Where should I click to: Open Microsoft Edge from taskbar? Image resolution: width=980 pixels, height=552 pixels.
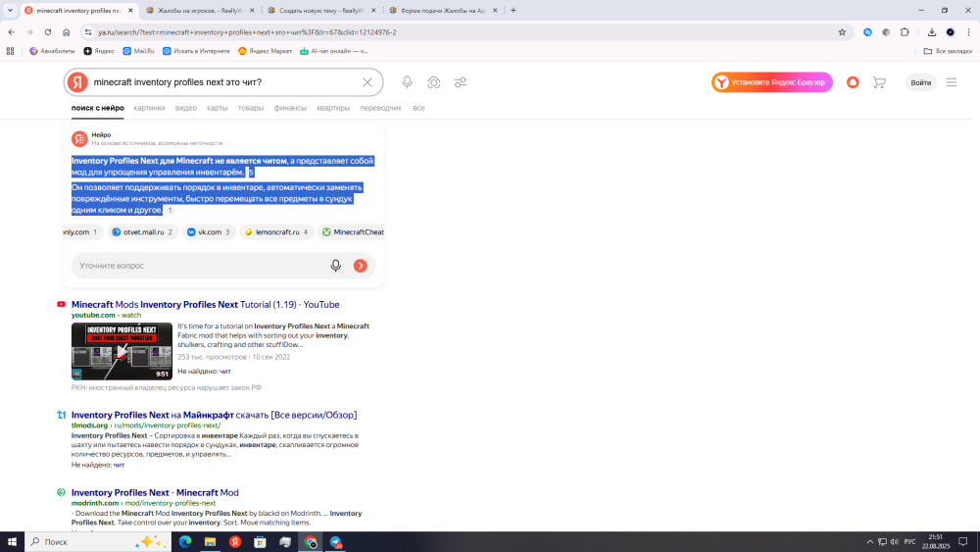tap(185, 542)
